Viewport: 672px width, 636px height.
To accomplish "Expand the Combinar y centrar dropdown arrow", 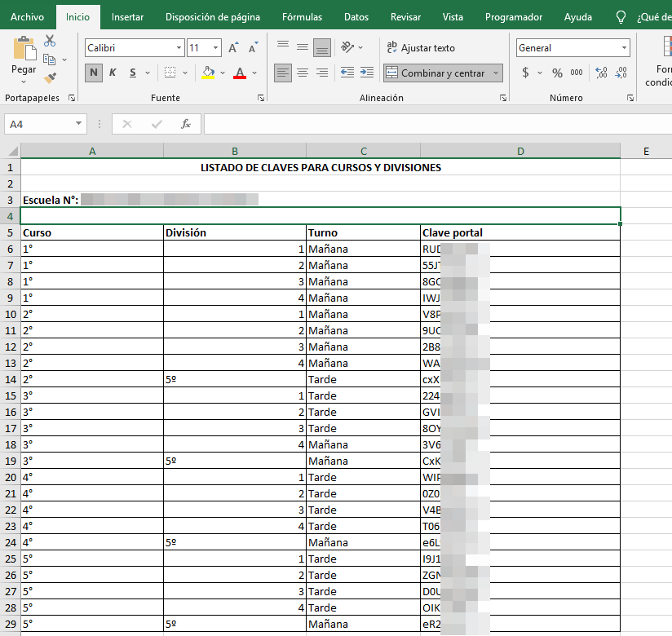I will click(x=496, y=73).
